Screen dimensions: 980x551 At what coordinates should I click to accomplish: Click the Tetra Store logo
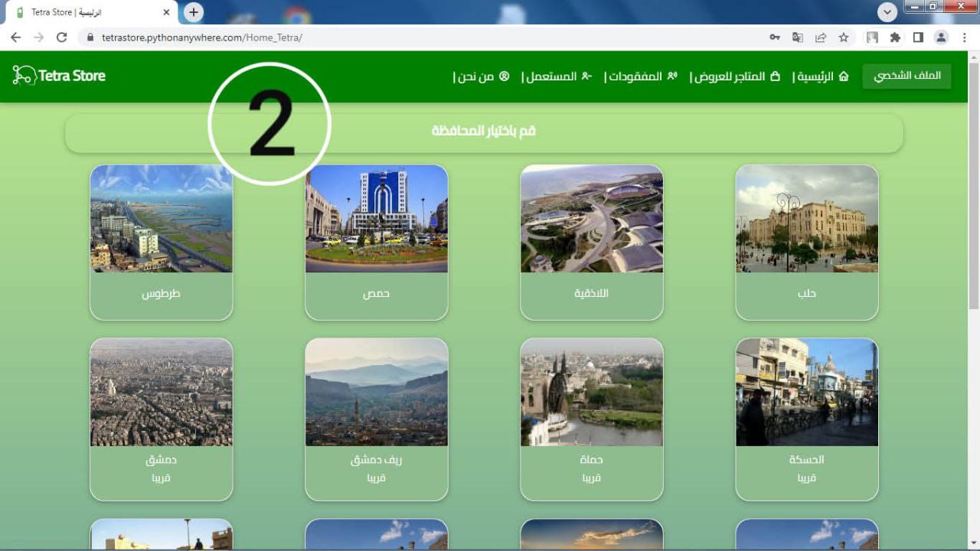(x=59, y=75)
